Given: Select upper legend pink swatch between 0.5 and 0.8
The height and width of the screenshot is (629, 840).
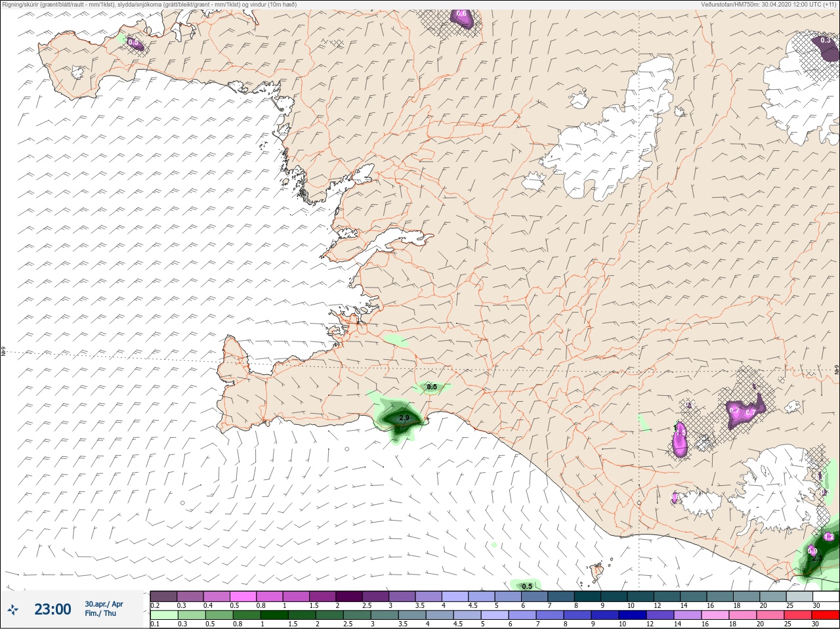Looking at the screenshot, I should 243,596.
